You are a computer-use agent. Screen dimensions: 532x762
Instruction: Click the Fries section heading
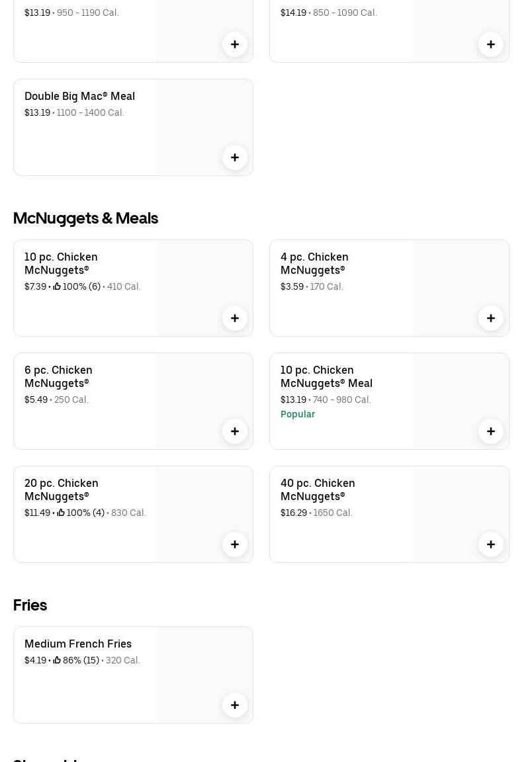(30, 605)
